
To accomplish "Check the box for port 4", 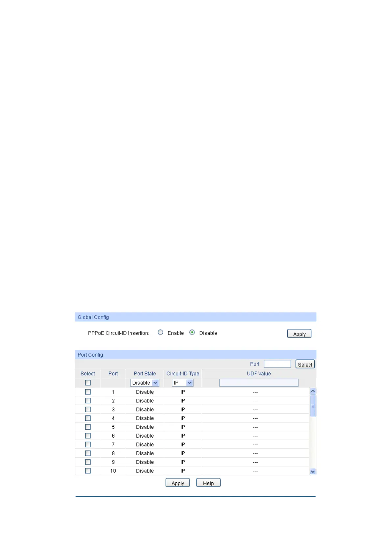I will tap(88, 418).
